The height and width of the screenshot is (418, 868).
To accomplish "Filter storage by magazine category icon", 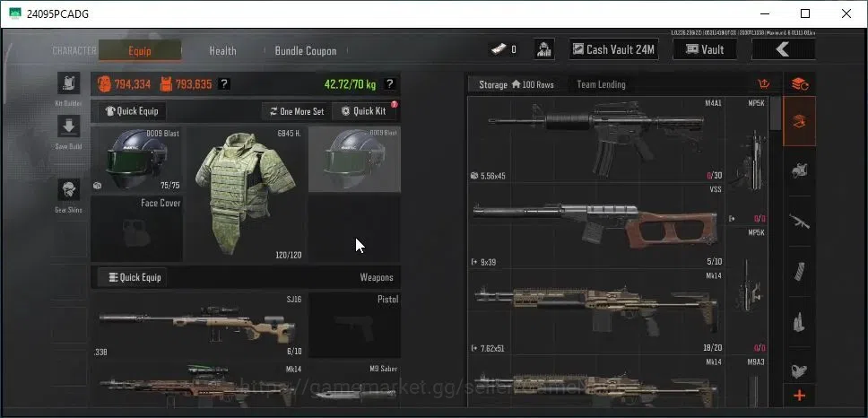I will tap(799, 271).
